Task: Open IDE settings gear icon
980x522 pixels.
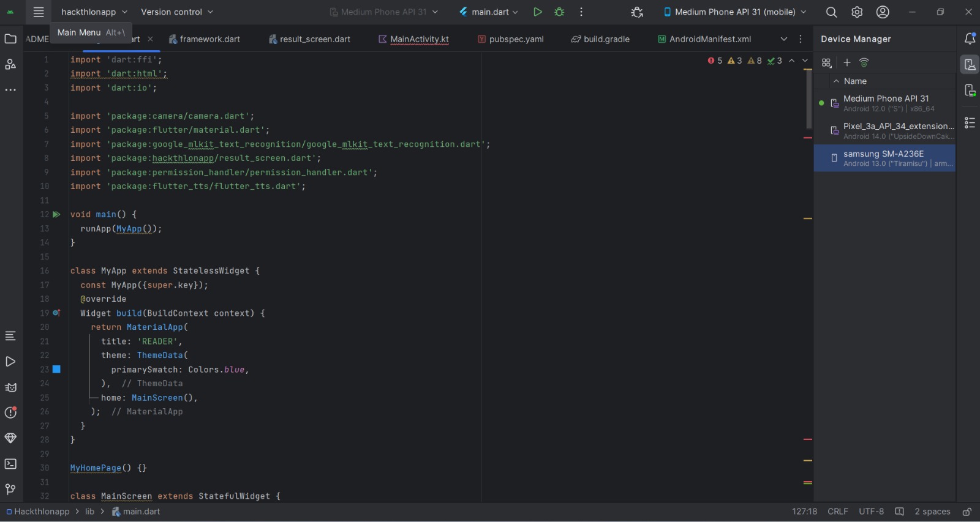Action: click(x=857, y=12)
